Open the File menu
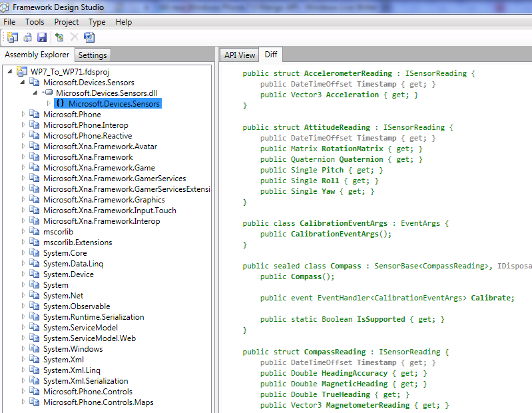Screen dimensions: 532x413 click(9, 22)
